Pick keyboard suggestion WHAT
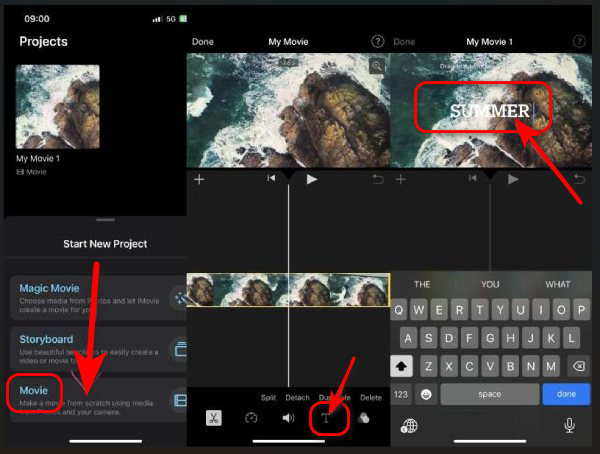 (558, 284)
